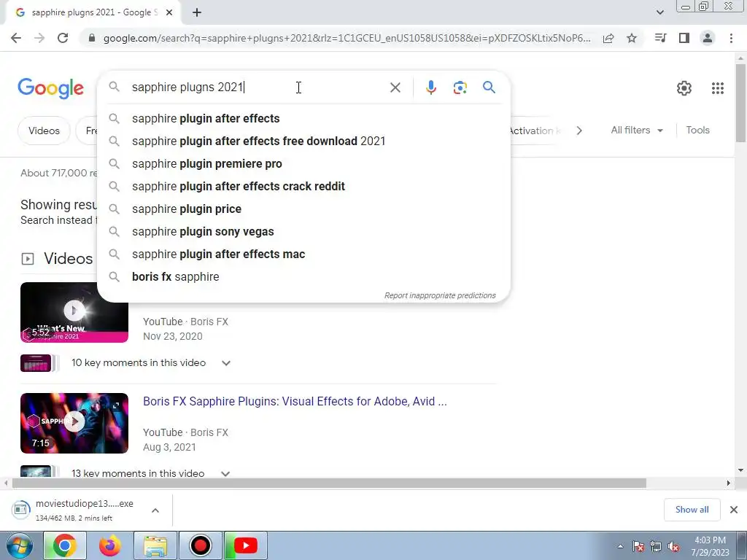747x560 pixels.
Task: Clear the search box text
Action: [x=395, y=87]
